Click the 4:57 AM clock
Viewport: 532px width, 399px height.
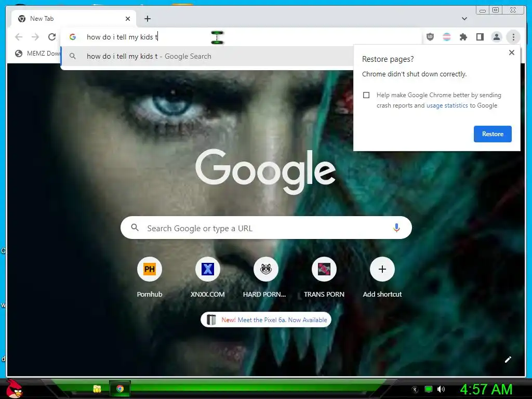point(486,389)
